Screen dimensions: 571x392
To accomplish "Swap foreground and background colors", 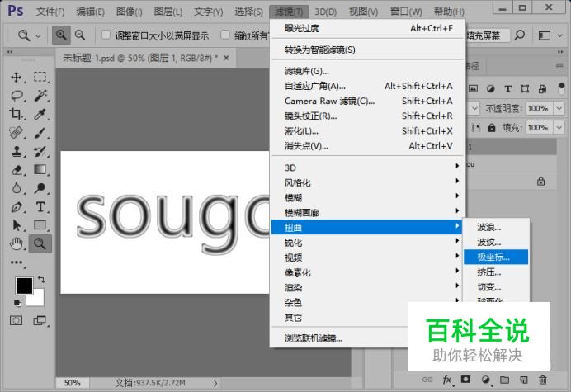I will pyautogui.click(x=41, y=280).
